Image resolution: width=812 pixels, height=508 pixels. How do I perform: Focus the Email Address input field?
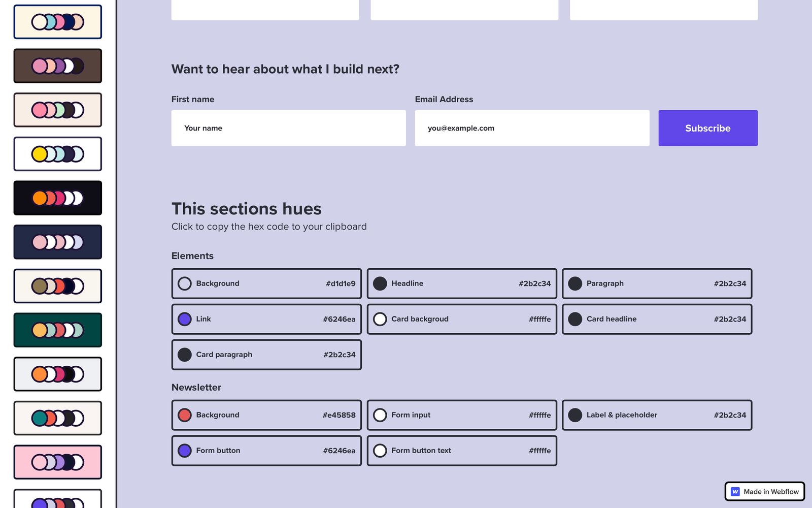click(532, 128)
